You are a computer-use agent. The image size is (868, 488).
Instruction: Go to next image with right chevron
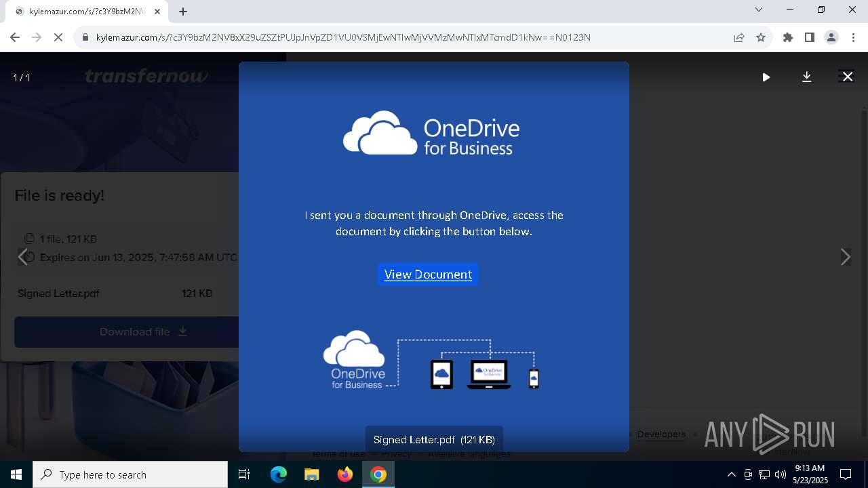click(845, 257)
